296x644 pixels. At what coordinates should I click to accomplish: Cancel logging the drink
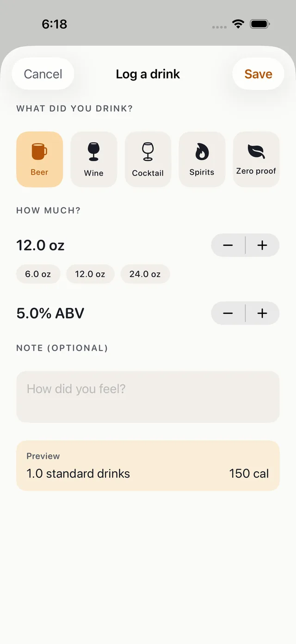pos(43,74)
